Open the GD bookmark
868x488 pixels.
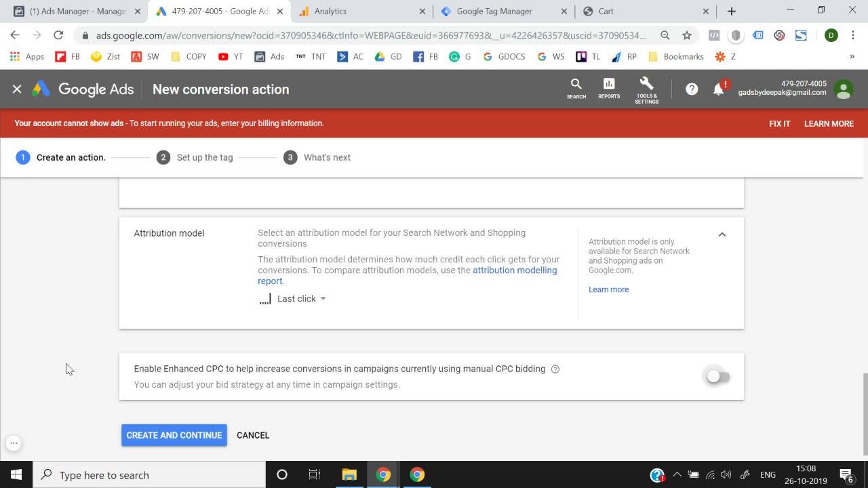[x=388, y=57]
